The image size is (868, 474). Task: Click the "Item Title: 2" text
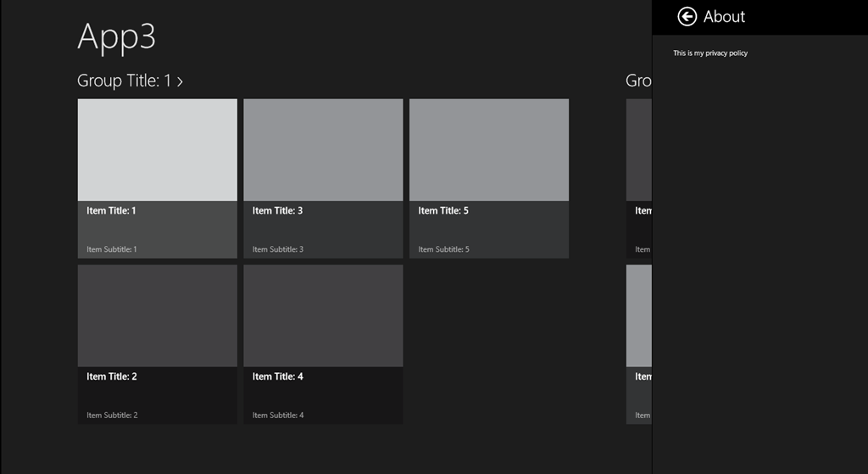(x=112, y=376)
